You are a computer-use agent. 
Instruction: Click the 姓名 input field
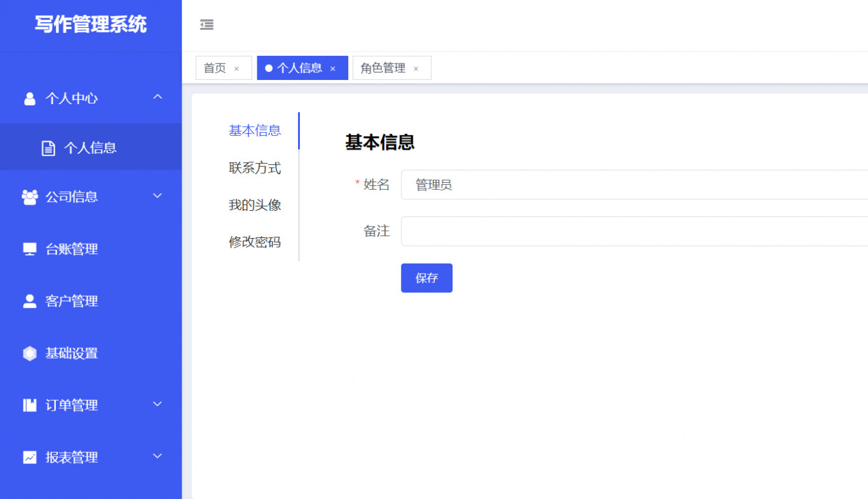click(634, 185)
